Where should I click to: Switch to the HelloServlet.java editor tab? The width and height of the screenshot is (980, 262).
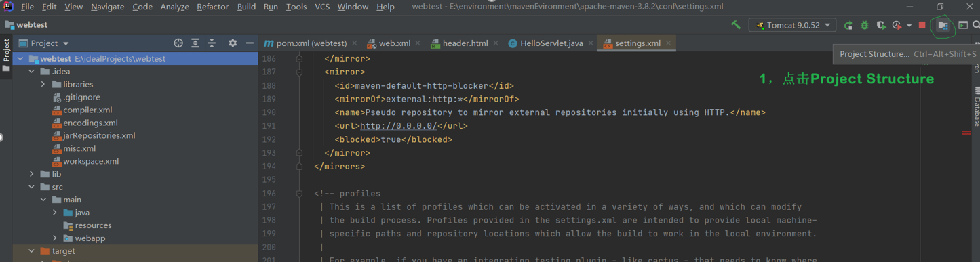(551, 43)
